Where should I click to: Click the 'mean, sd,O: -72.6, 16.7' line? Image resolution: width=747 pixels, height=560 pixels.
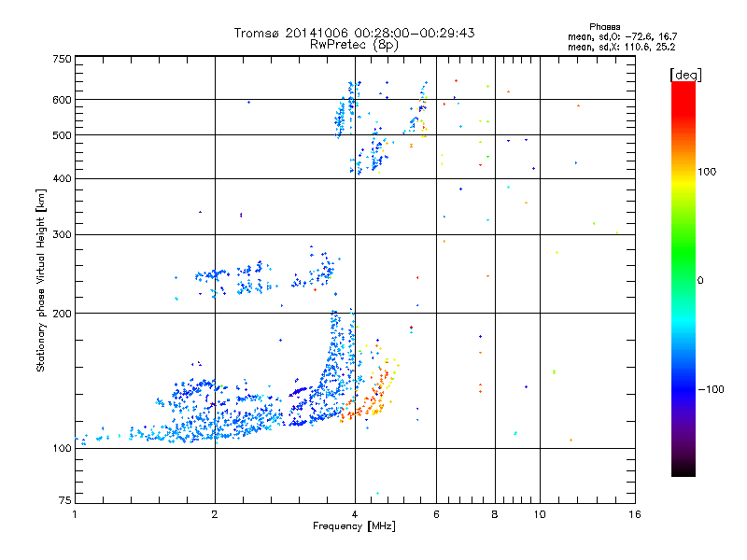click(622, 36)
